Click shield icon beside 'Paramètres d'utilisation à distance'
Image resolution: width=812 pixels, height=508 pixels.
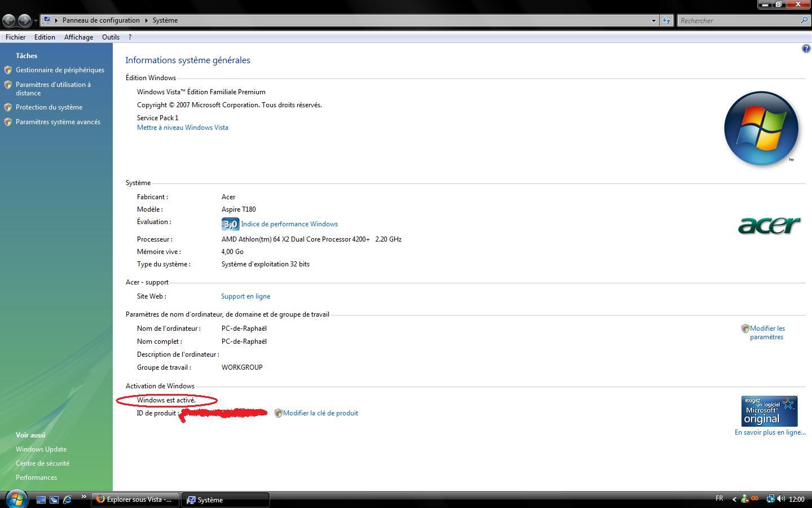point(8,85)
